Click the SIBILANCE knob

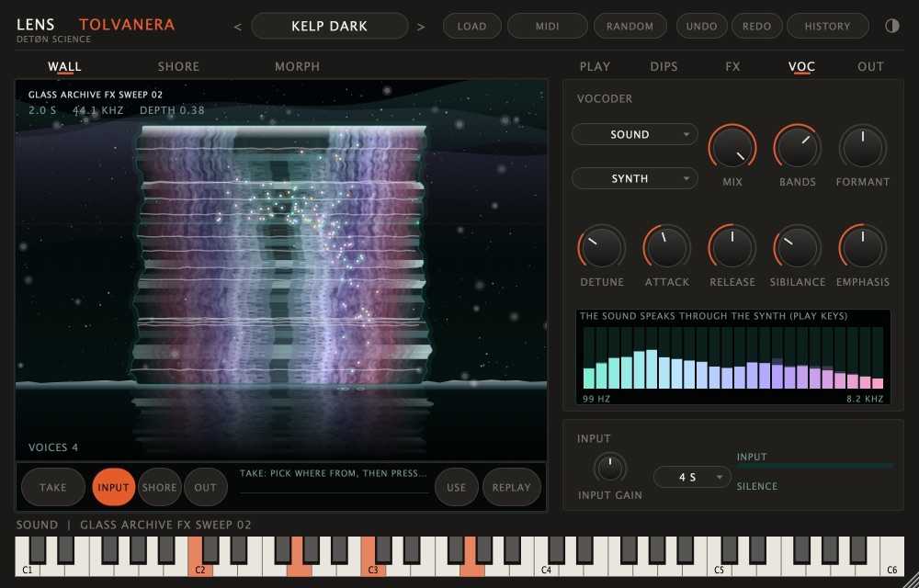[x=797, y=247]
